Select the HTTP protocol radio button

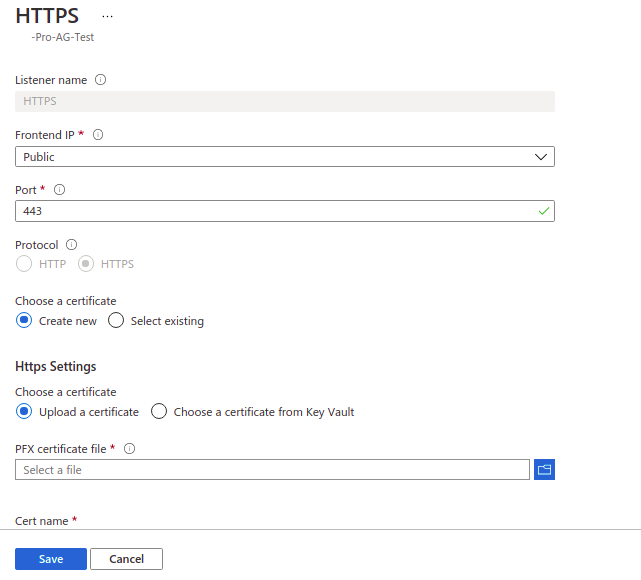(24, 264)
